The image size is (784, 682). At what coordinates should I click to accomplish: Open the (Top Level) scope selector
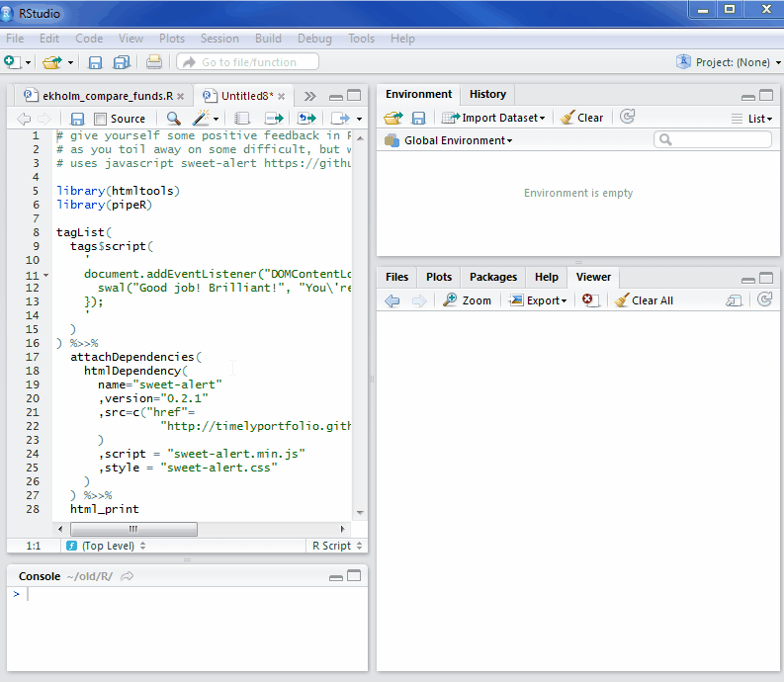pos(108,546)
